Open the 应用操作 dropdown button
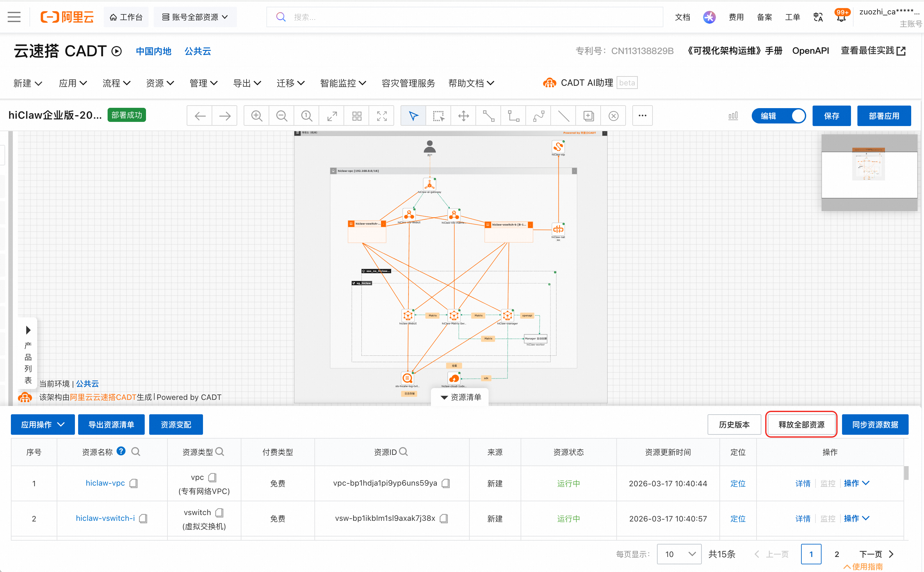 coord(43,425)
